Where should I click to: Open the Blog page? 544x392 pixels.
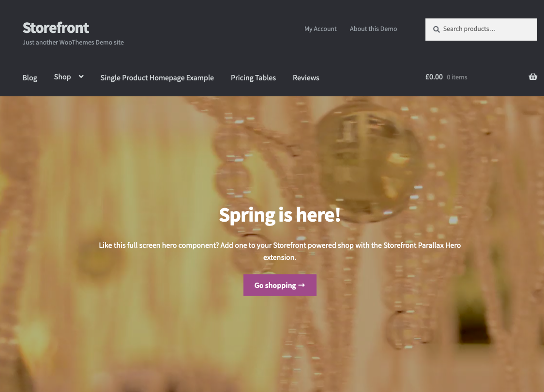30,78
